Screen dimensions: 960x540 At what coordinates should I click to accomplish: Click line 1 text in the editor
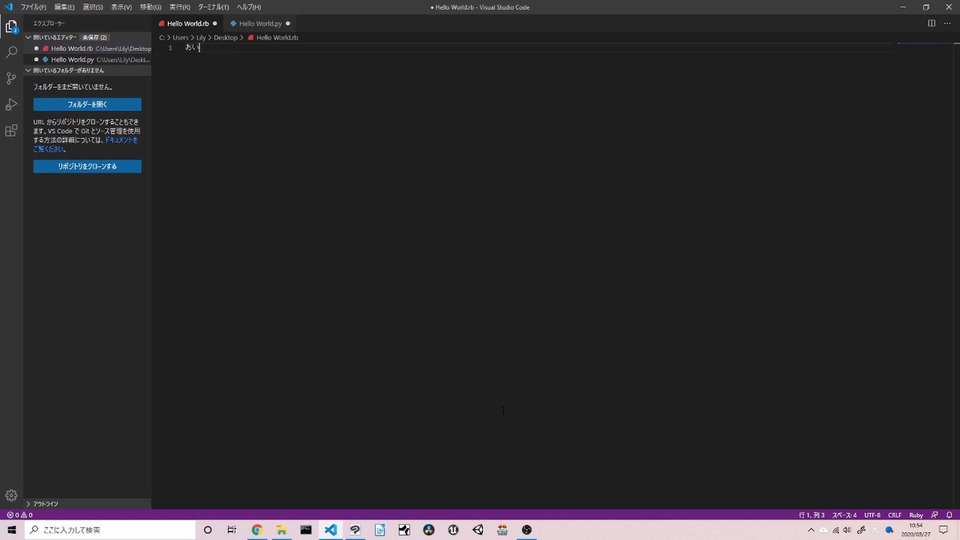[x=192, y=47]
